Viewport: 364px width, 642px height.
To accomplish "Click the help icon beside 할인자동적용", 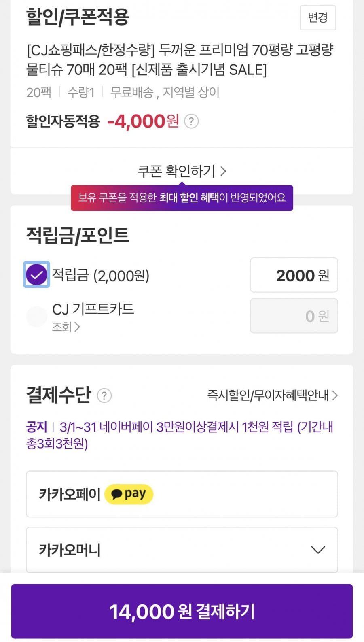I will point(191,121).
